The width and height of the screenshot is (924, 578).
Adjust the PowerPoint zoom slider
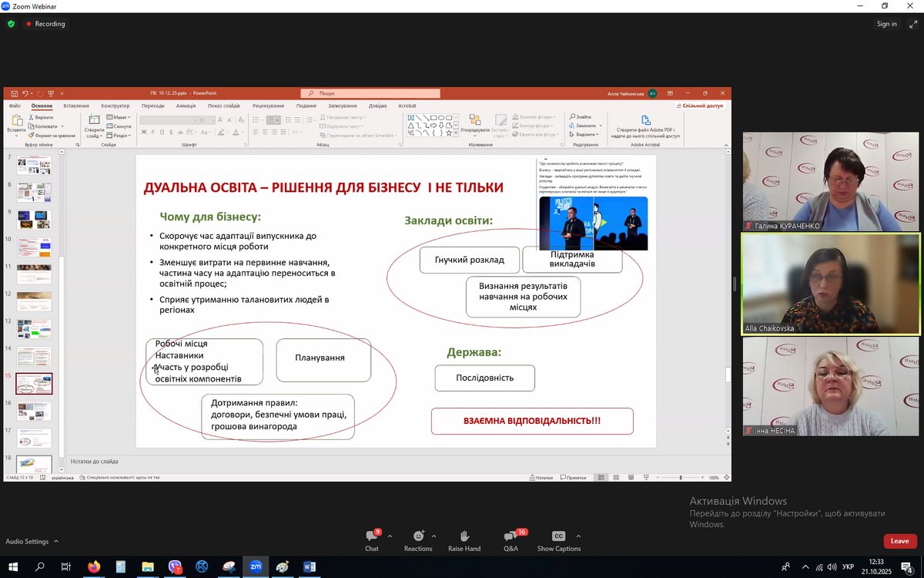(x=680, y=478)
